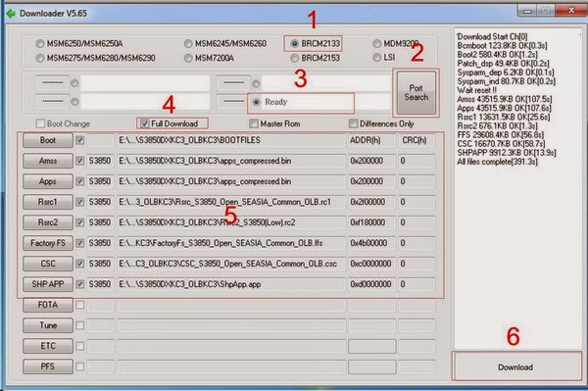Check the PFS row checkbox
The width and height of the screenshot is (588, 391).
click(x=80, y=367)
